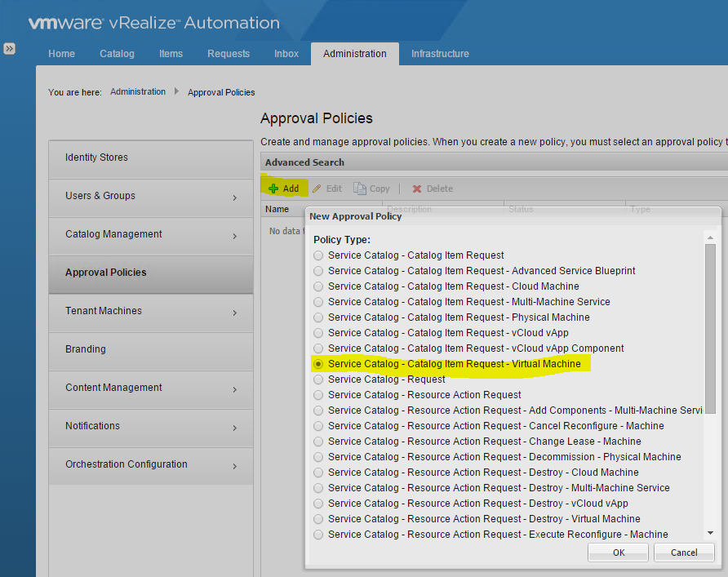Choose Destroy - vCloud vApp radio button
Image resolution: width=728 pixels, height=577 pixels.
tap(318, 504)
